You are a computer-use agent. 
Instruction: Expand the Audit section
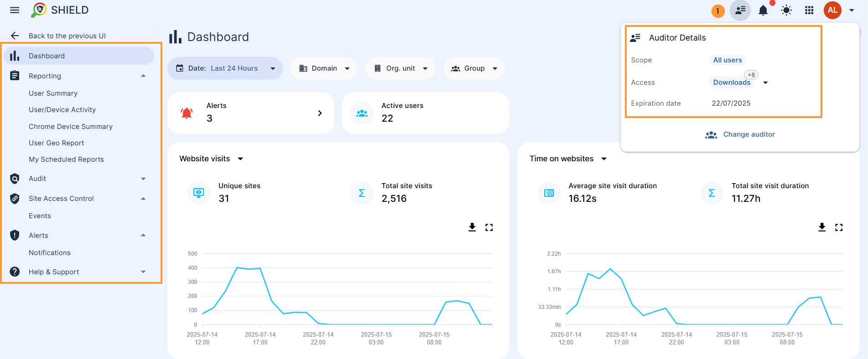pyautogui.click(x=143, y=179)
